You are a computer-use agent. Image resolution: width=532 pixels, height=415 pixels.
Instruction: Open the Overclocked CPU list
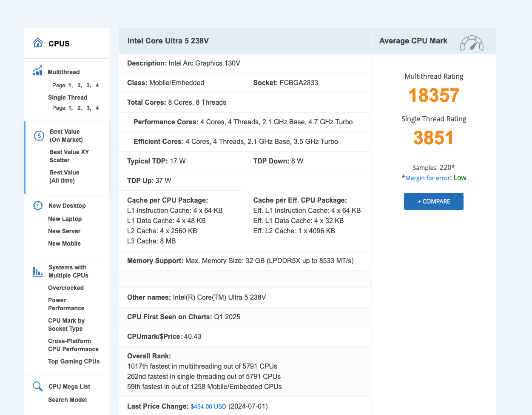(x=65, y=288)
